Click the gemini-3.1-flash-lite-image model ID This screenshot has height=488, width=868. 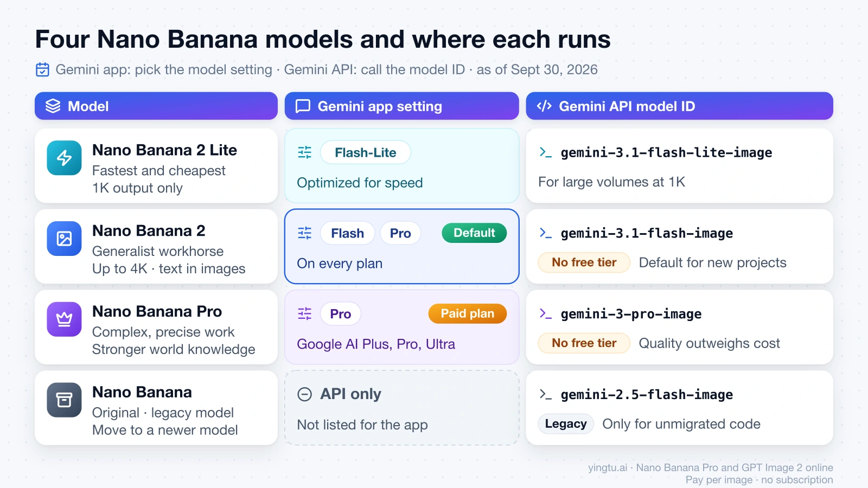[x=666, y=152]
